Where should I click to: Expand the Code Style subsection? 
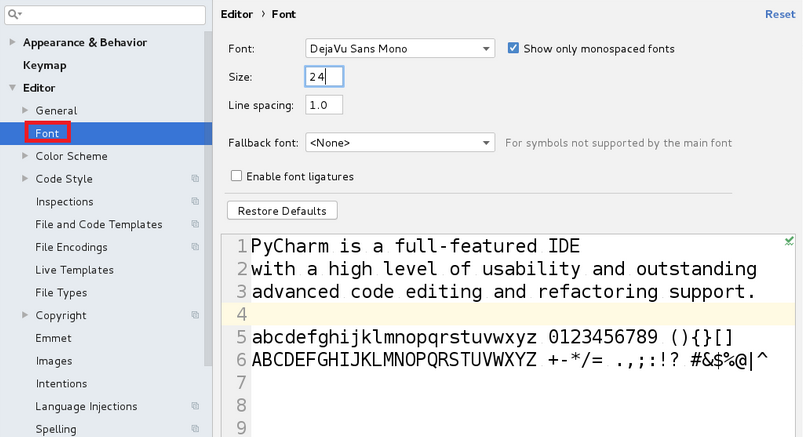[x=25, y=178]
